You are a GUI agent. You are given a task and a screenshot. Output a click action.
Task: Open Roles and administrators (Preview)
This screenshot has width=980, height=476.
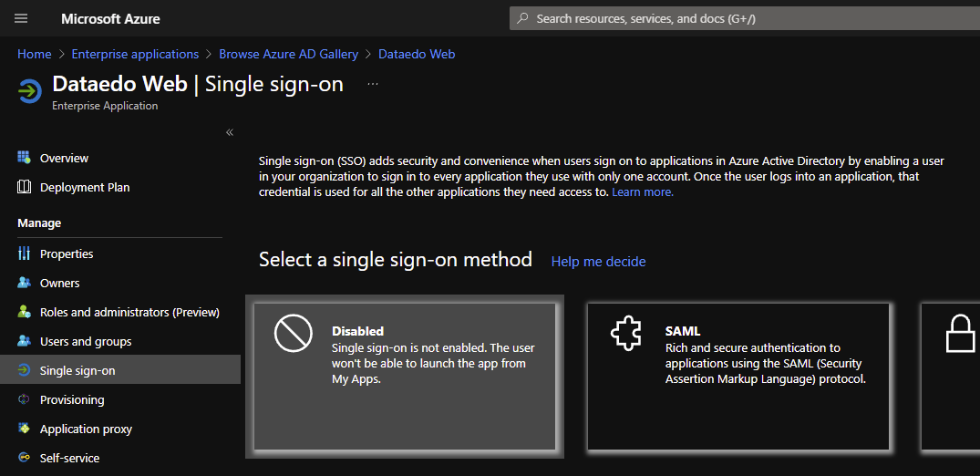[x=129, y=312]
